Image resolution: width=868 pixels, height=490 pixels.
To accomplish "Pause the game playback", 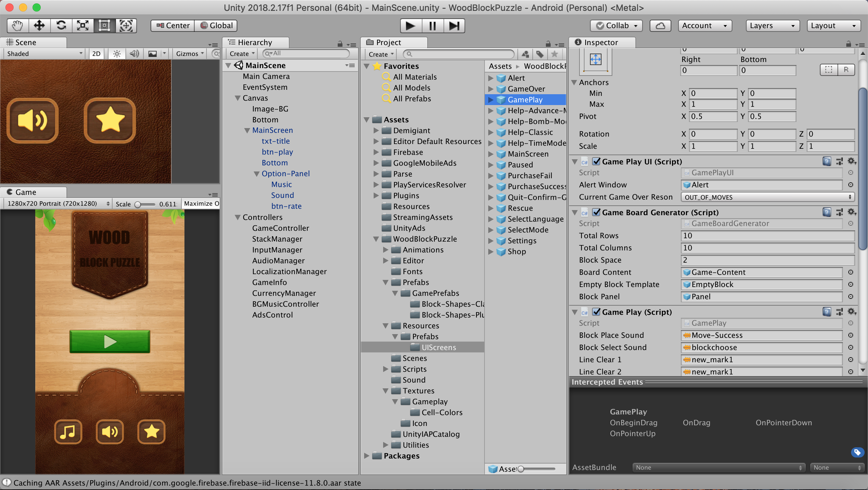I will point(432,25).
